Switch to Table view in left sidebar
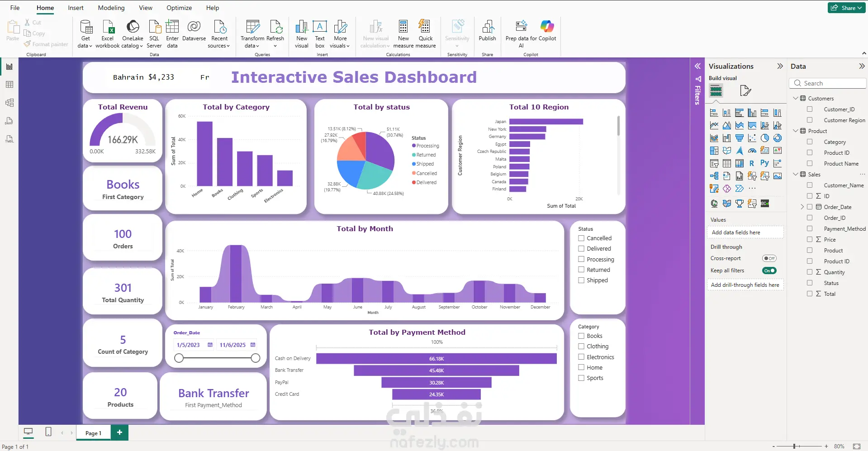Viewport: 868px width, 451px height. [x=9, y=85]
